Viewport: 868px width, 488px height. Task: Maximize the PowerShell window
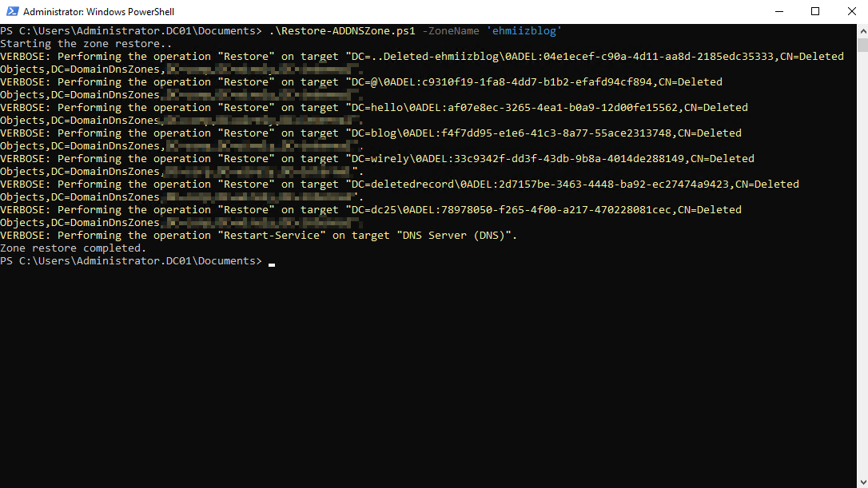[x=815, y=12]
